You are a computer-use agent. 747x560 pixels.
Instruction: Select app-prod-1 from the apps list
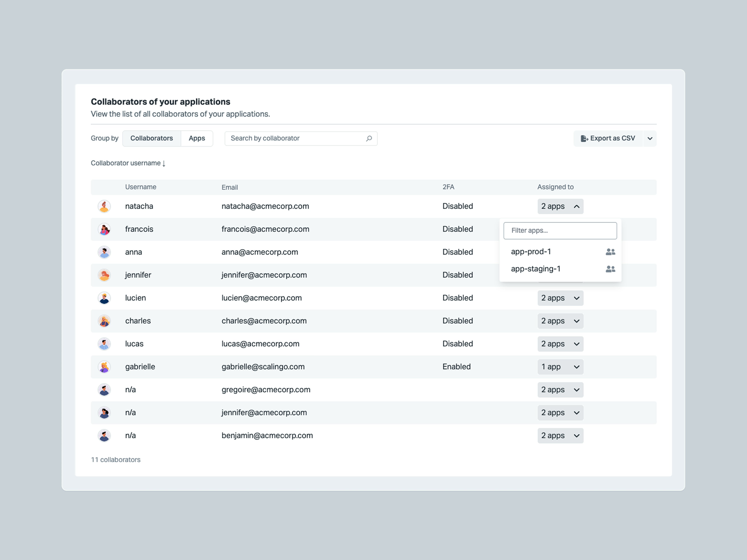click(531, 251)
